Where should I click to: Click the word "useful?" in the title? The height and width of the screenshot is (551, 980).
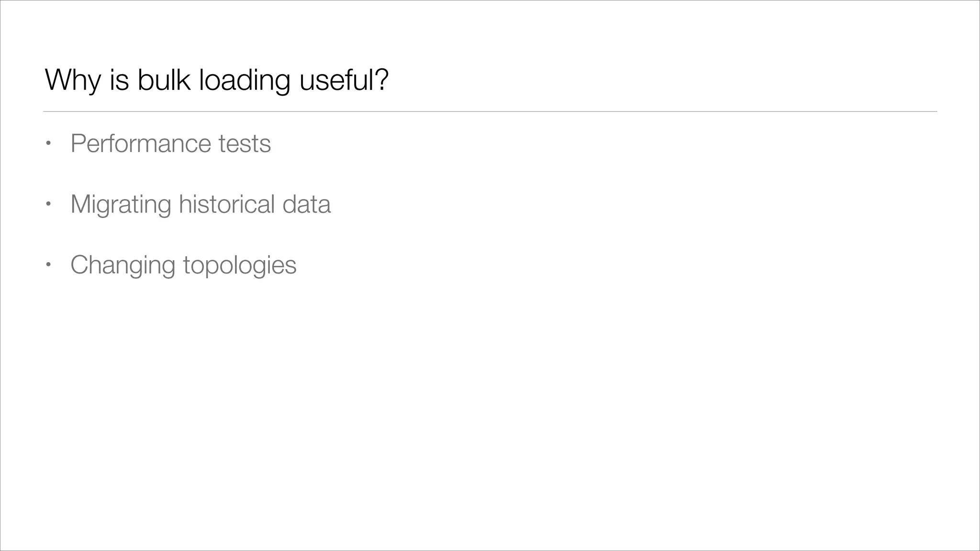[344, 80]
